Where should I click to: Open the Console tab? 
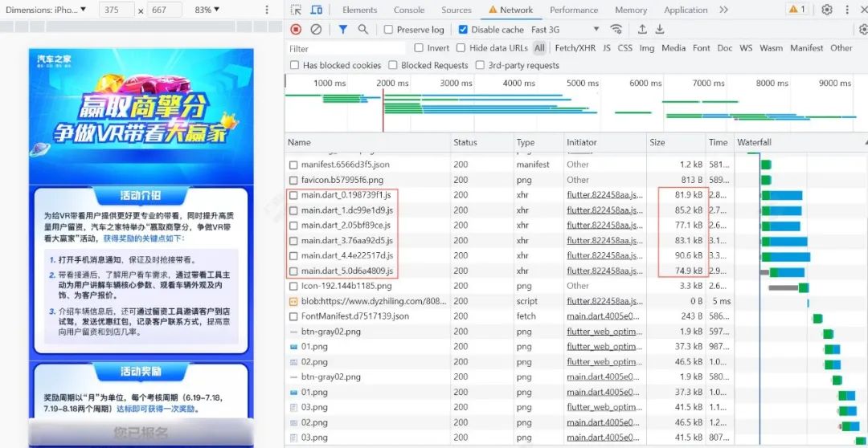[x=409, y=10]
